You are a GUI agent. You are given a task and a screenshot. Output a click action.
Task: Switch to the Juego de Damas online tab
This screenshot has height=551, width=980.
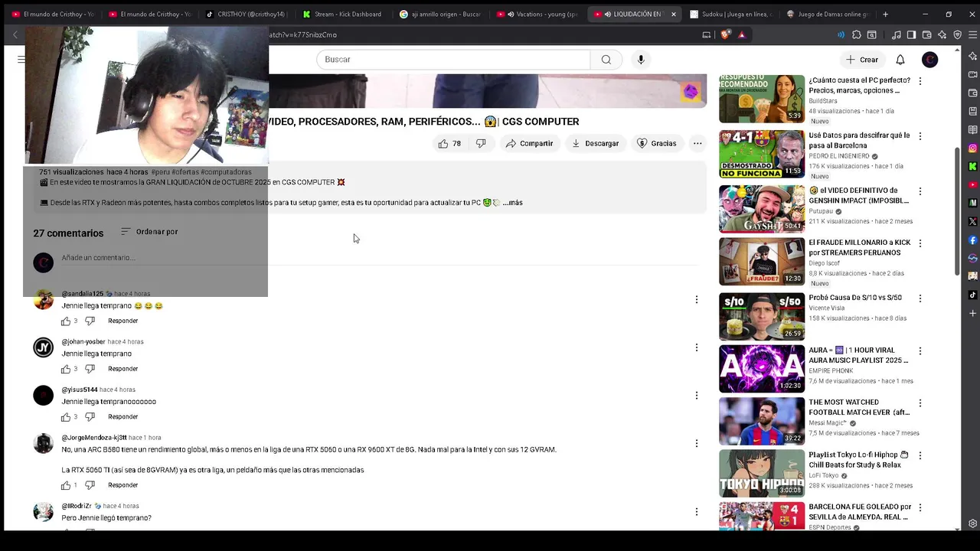click(x=828, y=14)
